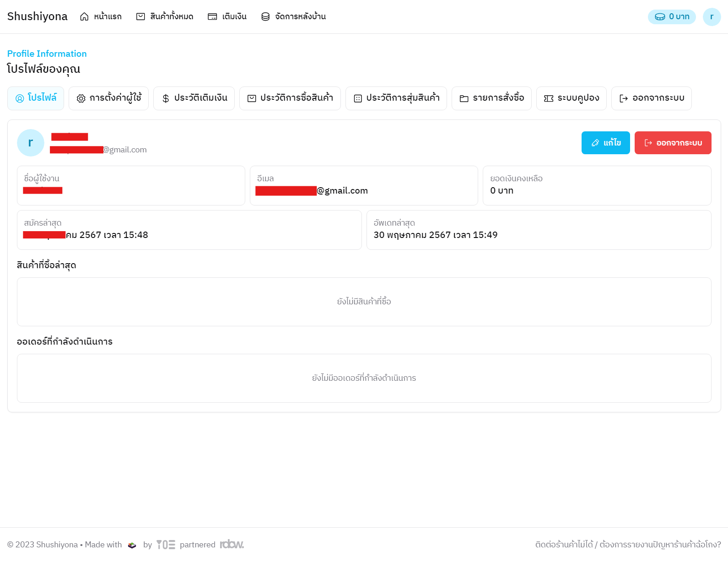Viewport: 728px width, 562px height.
Task: Go to รายการสั่งซื้อ orders tab
Action: click(x=491, y=98)
